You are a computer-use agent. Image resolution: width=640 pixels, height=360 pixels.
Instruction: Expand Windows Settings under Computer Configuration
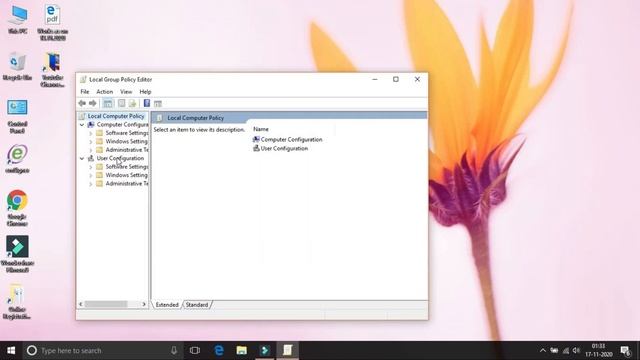coord(91,142)
